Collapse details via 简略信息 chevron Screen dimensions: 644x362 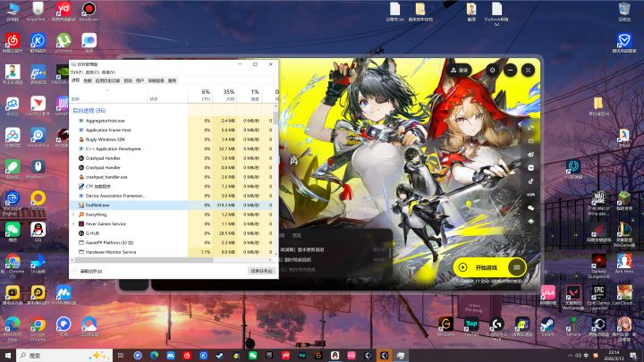(75, 271)
